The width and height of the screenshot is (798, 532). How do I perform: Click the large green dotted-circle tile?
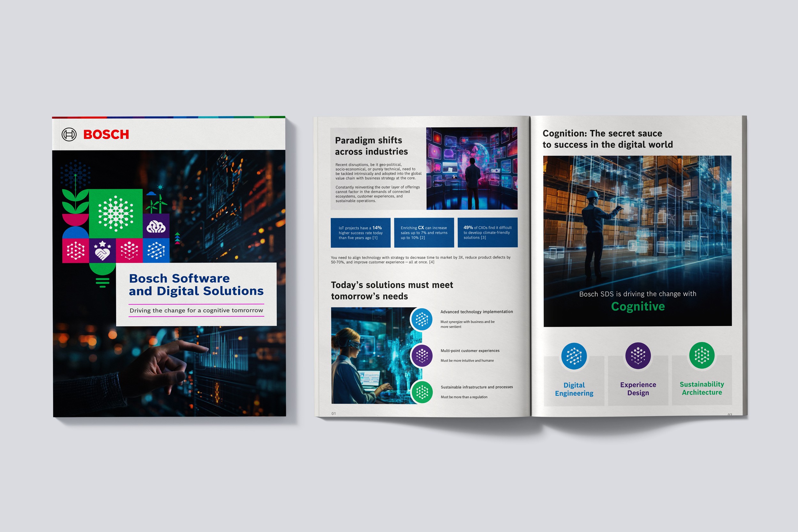pos(116,213)
